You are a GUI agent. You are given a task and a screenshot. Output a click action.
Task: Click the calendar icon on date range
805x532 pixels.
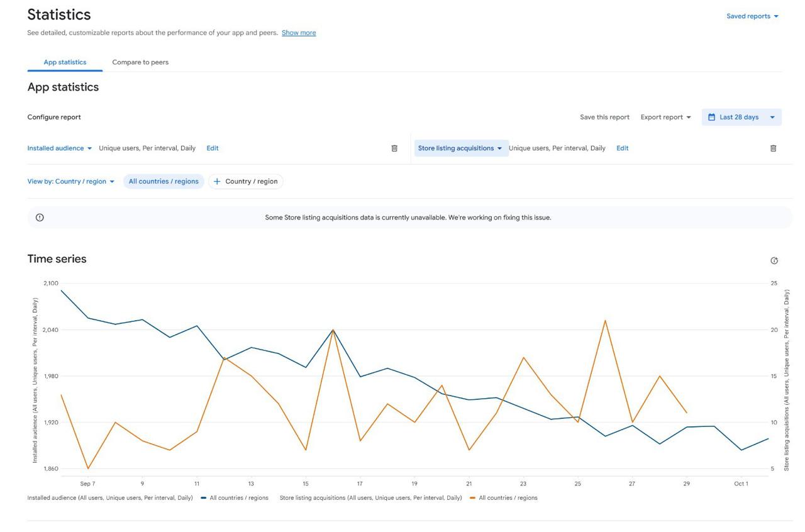pos(711,117)
